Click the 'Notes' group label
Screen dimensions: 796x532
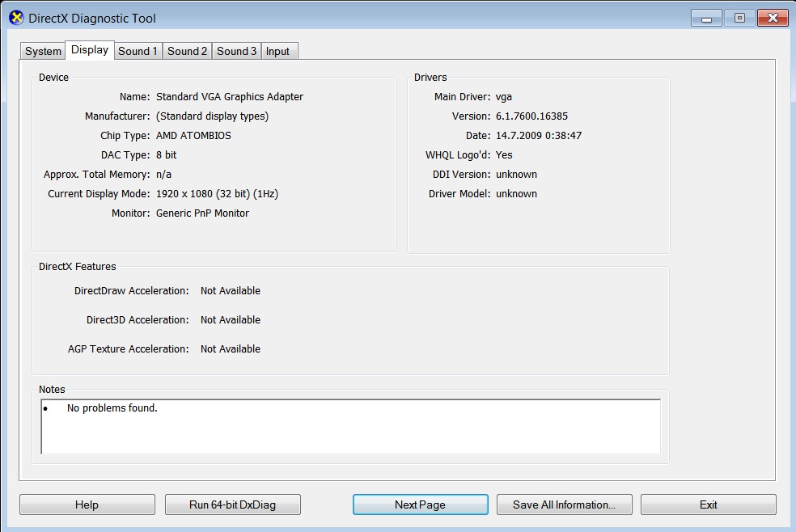coord(52,390)
